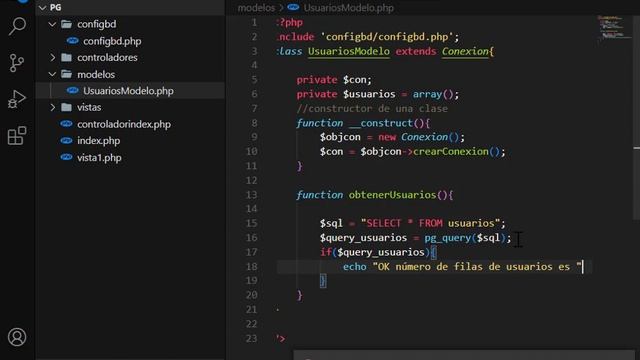Collapse the modelos folder chevron
640x360 pixels.
pos(52,74)
